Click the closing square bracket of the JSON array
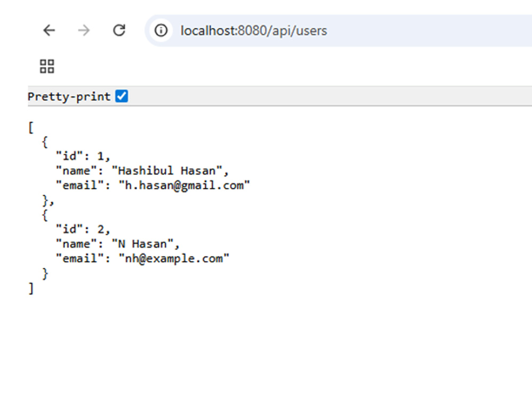 pyautogui.click(x=31, y=288)
